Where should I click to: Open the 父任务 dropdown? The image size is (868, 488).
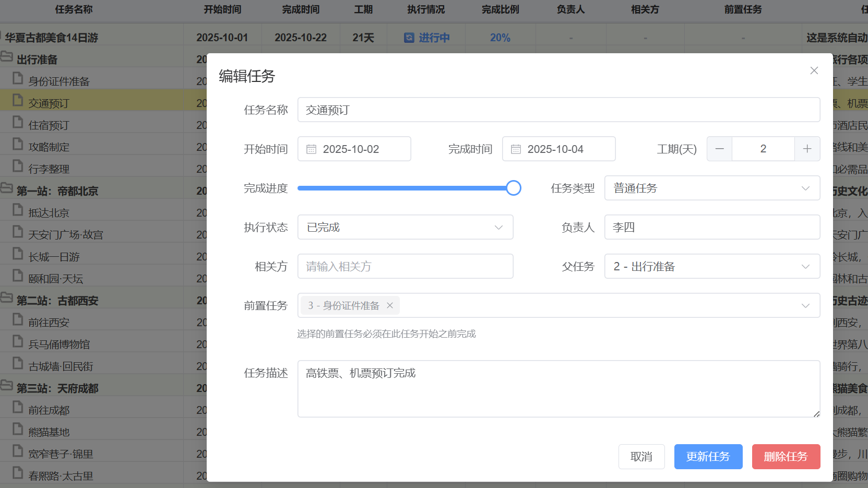click(x=712, y=266)
